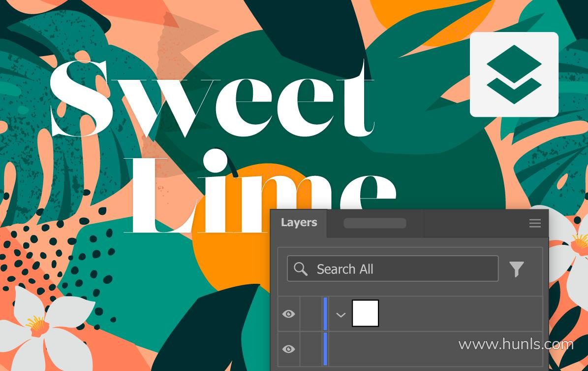Screen dimensions: 588x371
Task: Open the Layers panel hamburger menu
Action: pyautogui.click(x=535, y=223)
